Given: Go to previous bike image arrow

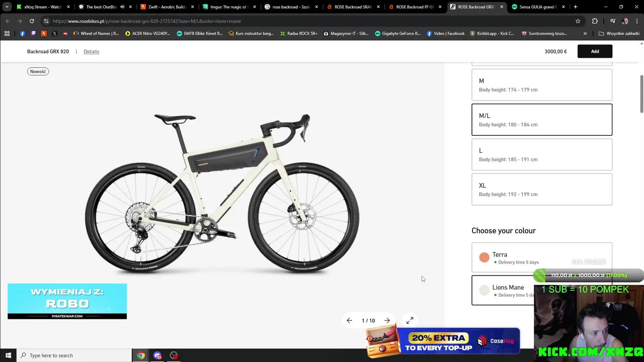Looking at the screenshot, I should point(349,320).
